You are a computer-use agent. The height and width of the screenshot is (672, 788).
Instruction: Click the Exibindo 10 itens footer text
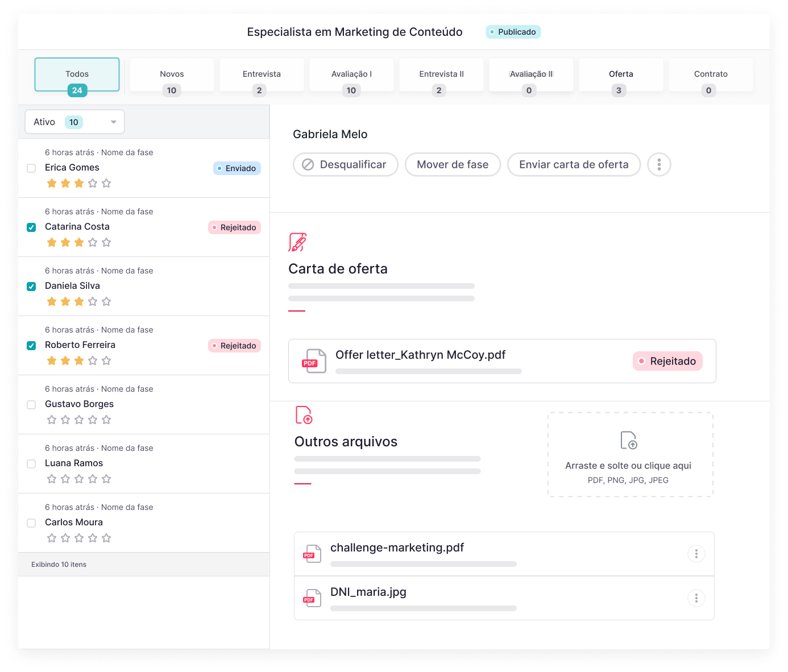click(x=59, y=565)
